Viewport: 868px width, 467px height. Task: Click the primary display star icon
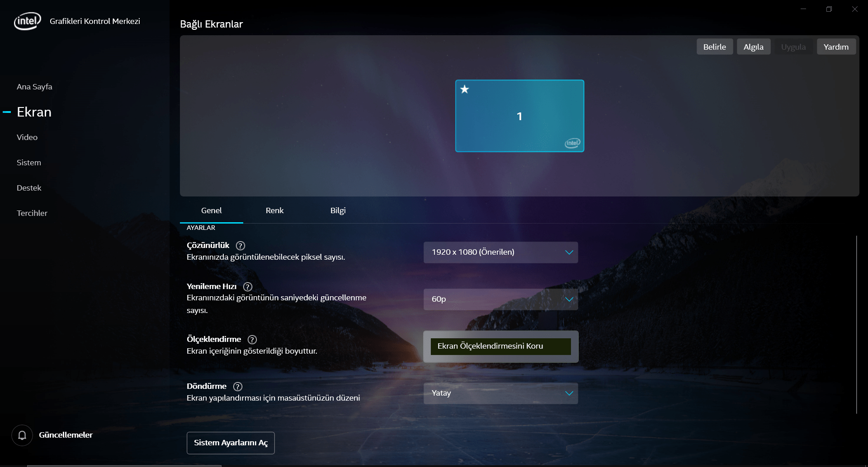(x=465, y=89)
